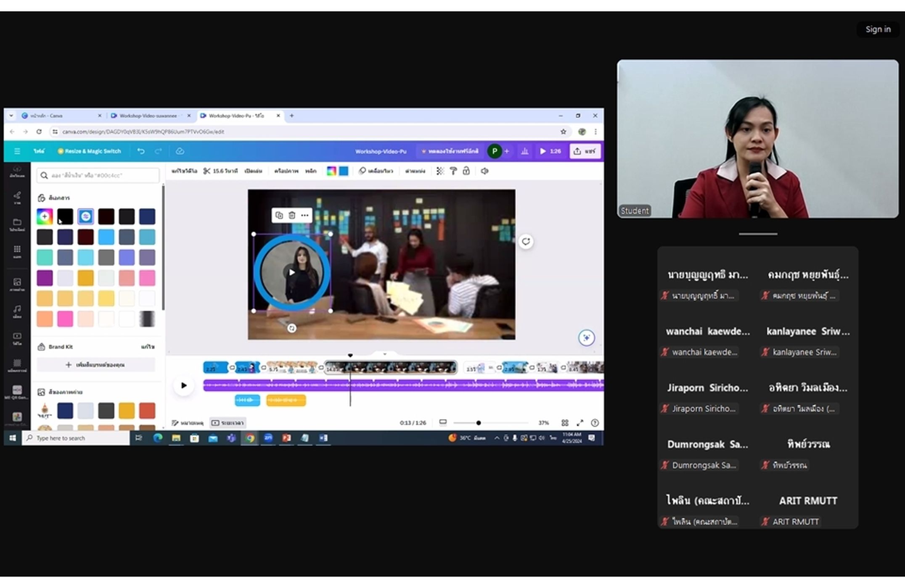
Task: Click the Magic assistant sparkle button
Action: point(586,338)
